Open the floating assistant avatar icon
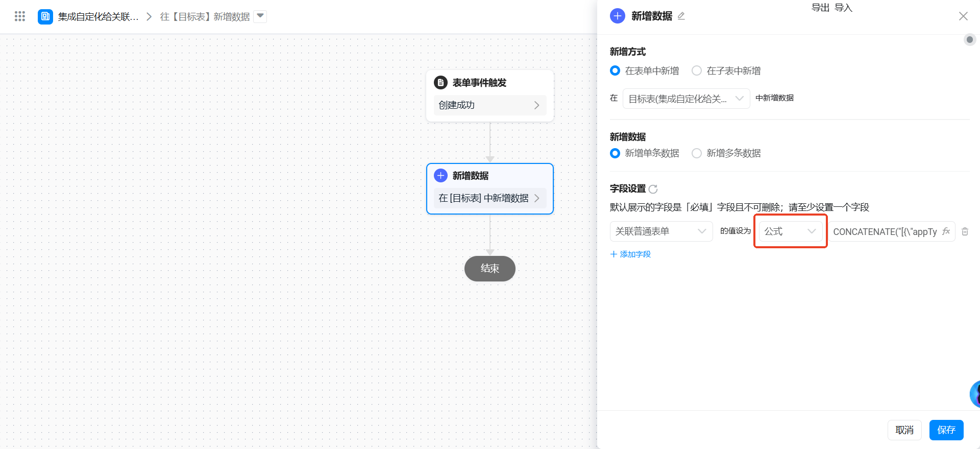 pos(975,394)
